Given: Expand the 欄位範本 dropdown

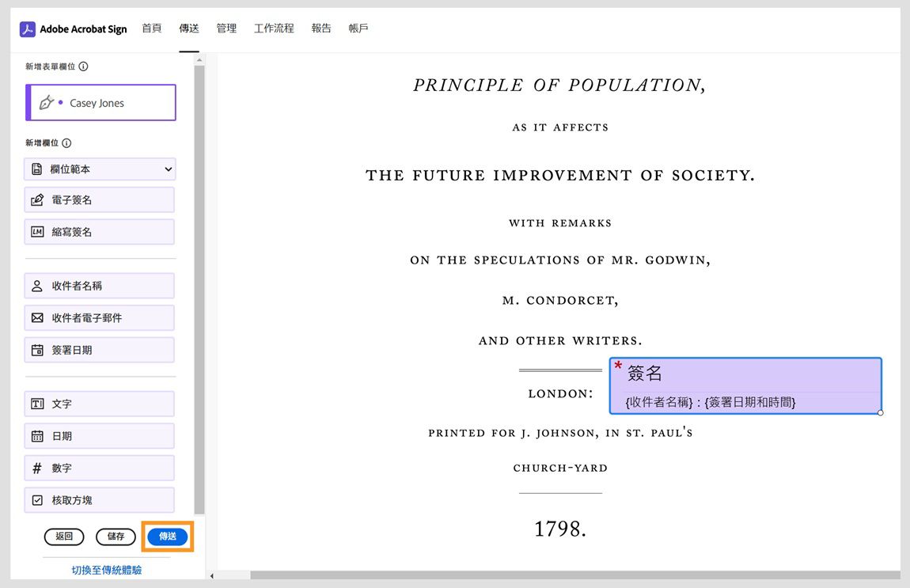Looking at the screenshot, I should coord(100,169).
